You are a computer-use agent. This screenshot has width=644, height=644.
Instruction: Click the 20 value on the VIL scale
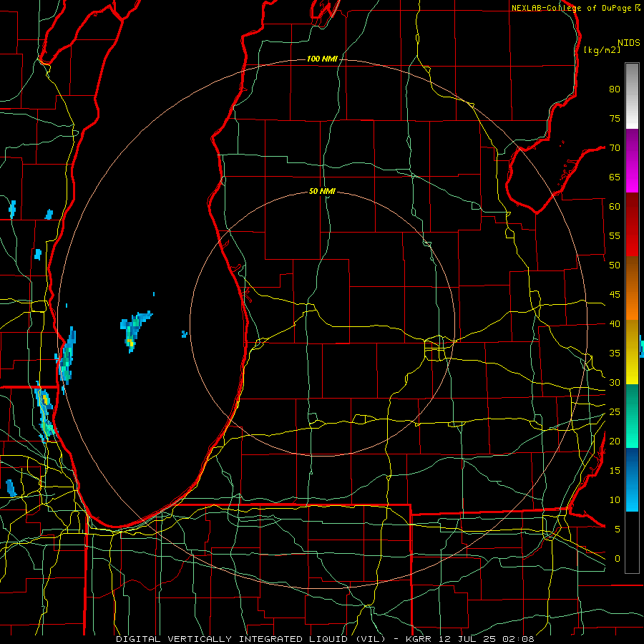click(x=615, y=441)
